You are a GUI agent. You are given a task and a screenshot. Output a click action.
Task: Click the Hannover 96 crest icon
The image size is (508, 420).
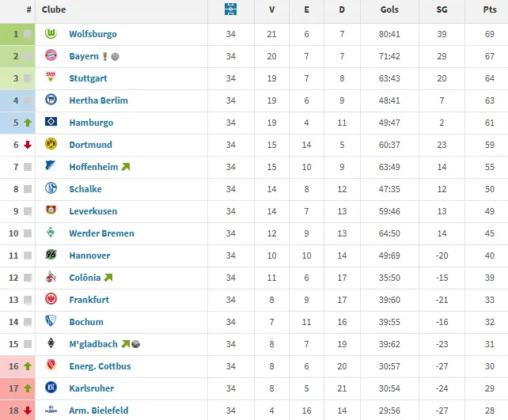point(51,255)
